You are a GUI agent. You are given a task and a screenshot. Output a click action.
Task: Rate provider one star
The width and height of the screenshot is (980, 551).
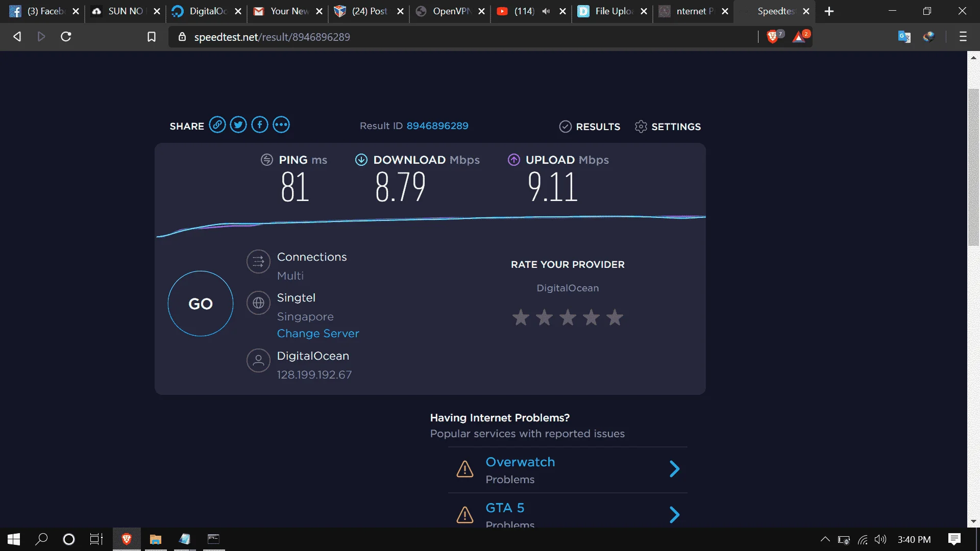(521, 317)
